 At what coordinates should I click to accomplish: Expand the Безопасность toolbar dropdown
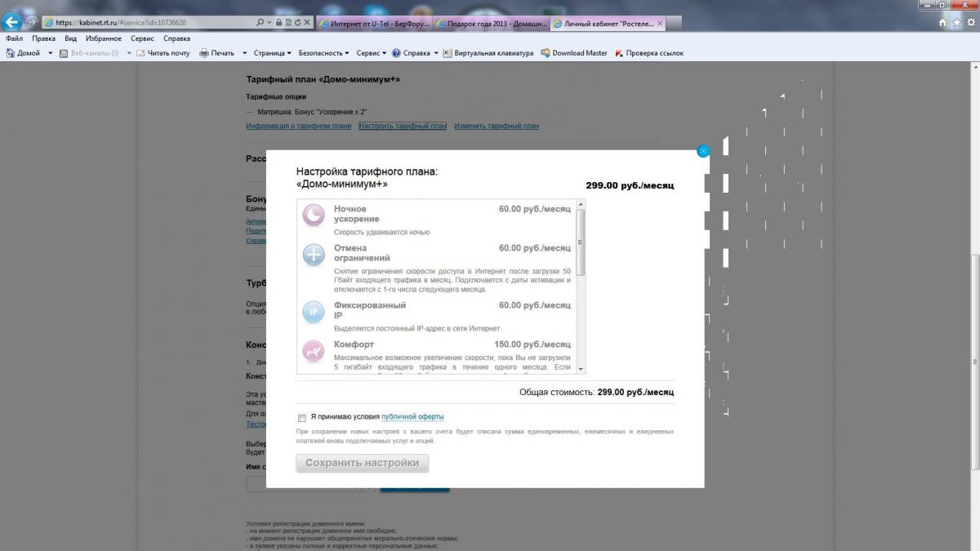pos(324,53)
